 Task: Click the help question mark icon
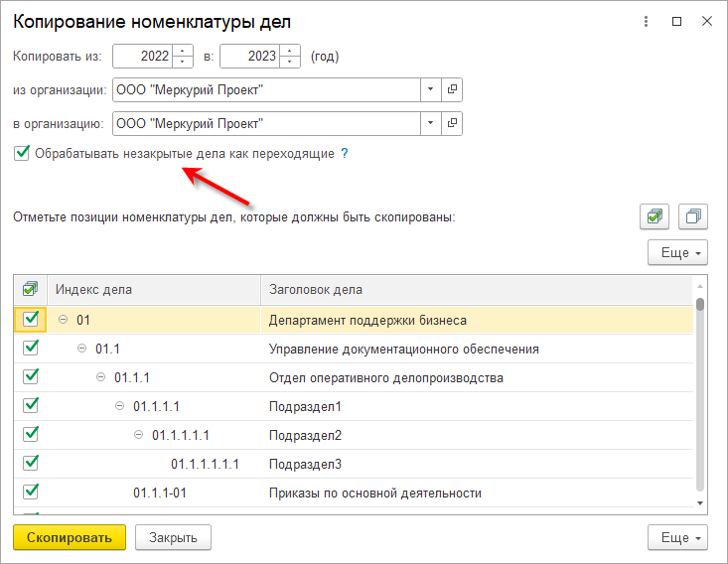point(345,154)
